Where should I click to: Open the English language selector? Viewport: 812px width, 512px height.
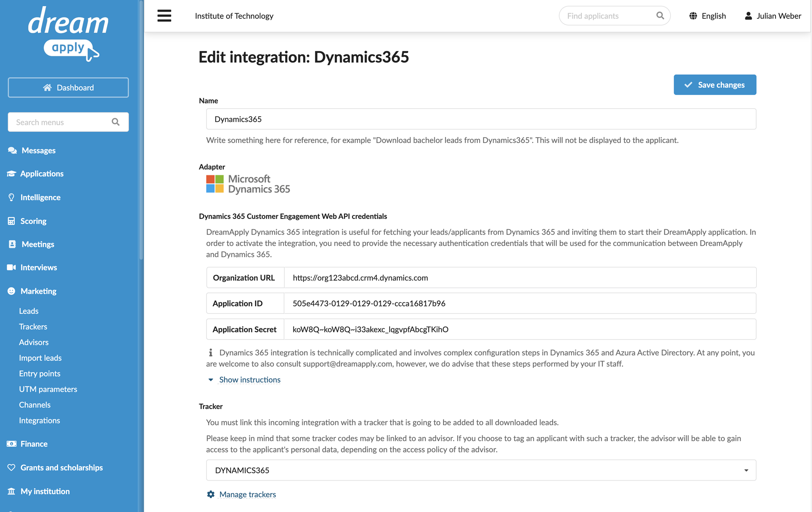click(x=707, y=16)
